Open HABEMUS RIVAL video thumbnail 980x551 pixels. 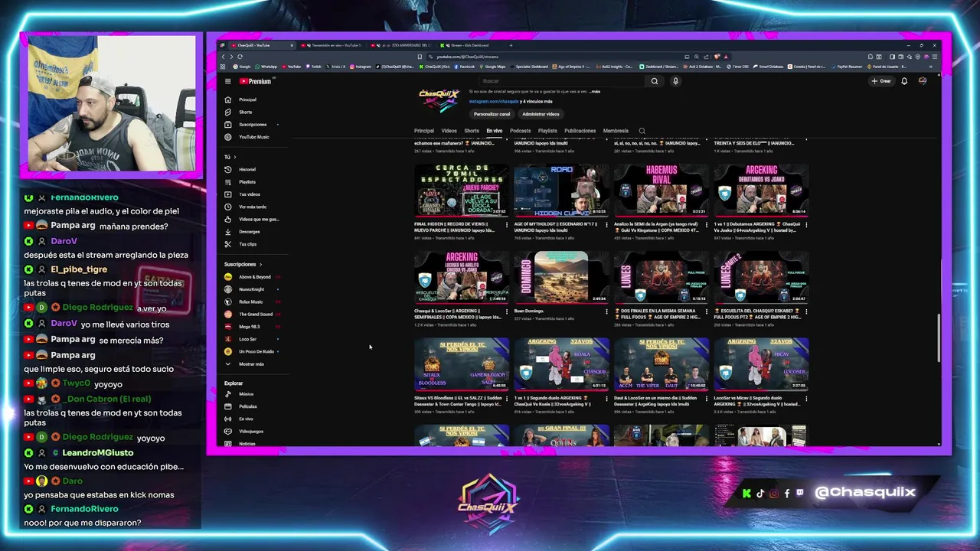pyautogui.click(x=661, y=190)
